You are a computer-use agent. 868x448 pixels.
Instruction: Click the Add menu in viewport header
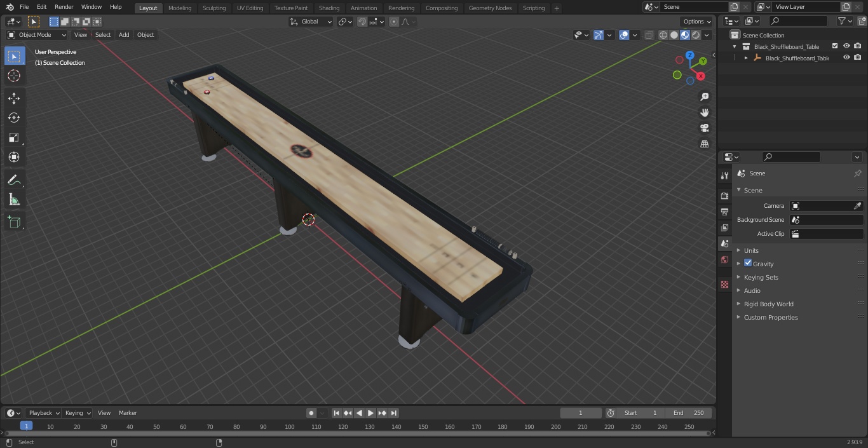(x=124, y=35)
